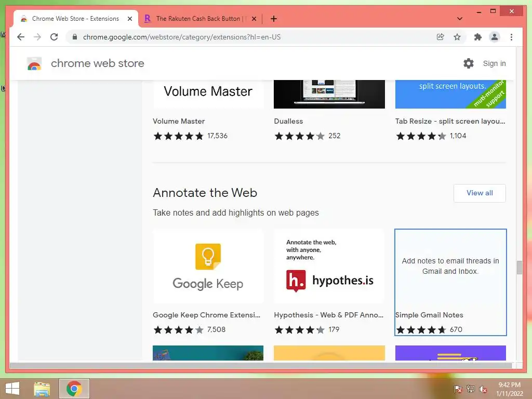Click View all for Annotate the Web

(x=480, y=193)
